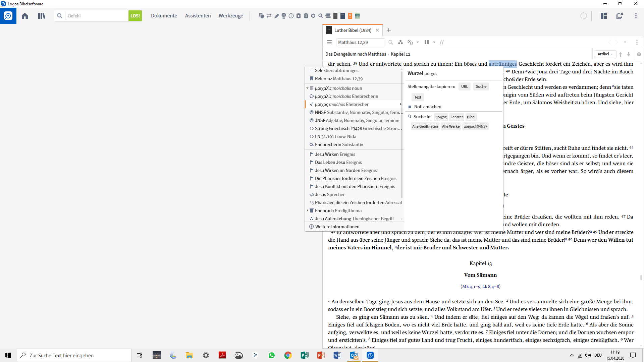
Task: Click the layouts icon at top right
Action: tap(604, 16)
